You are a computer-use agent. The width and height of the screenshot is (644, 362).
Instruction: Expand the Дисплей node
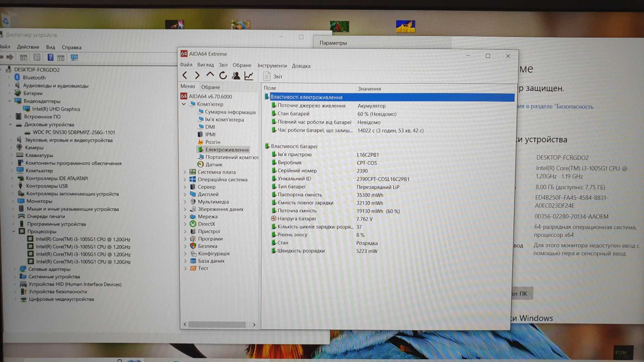(x=185, y=194)
